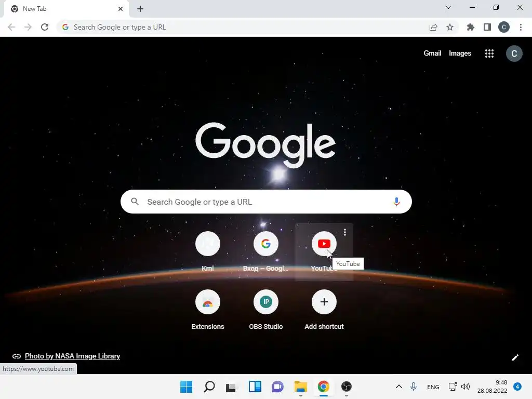This screenshot has height=399, width=532.
Task: Open the Chrome three-dot main menu
Action: point(521,27)
